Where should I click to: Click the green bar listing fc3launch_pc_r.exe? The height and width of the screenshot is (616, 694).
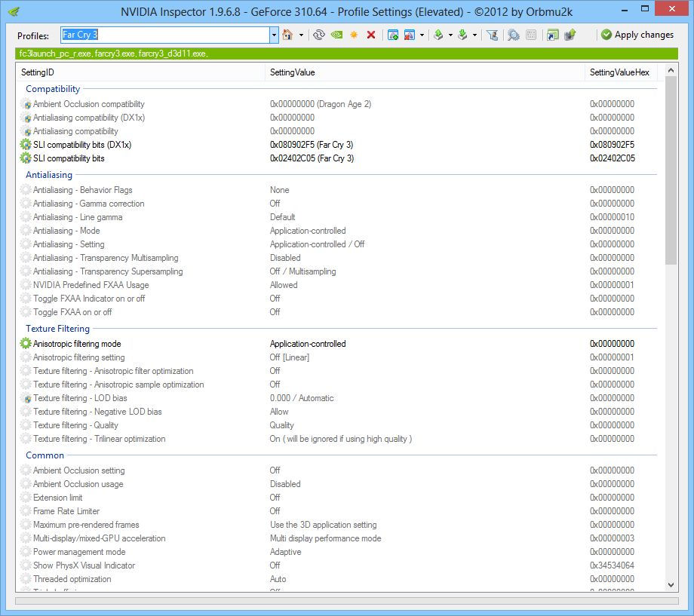[x=346, y=54]
